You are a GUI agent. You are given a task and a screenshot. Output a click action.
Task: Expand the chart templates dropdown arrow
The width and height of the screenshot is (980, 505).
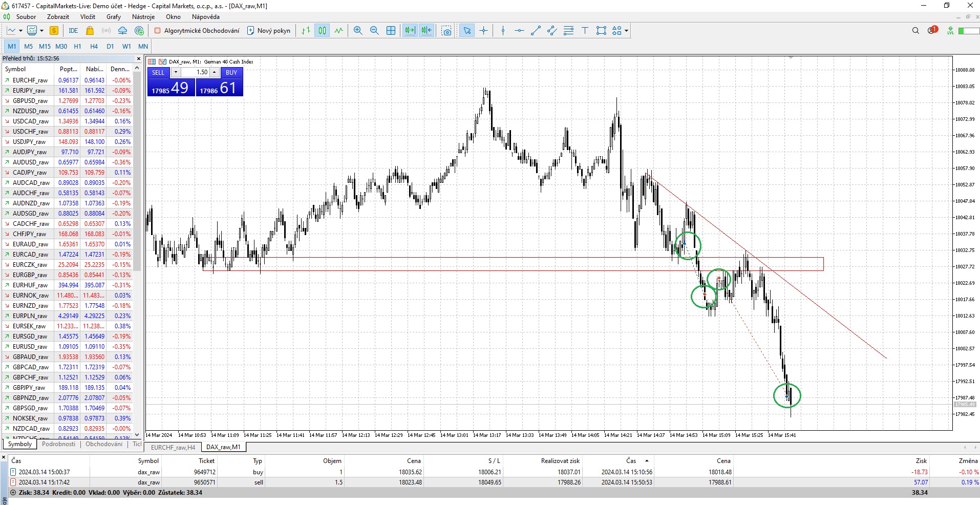click(41, 31)
